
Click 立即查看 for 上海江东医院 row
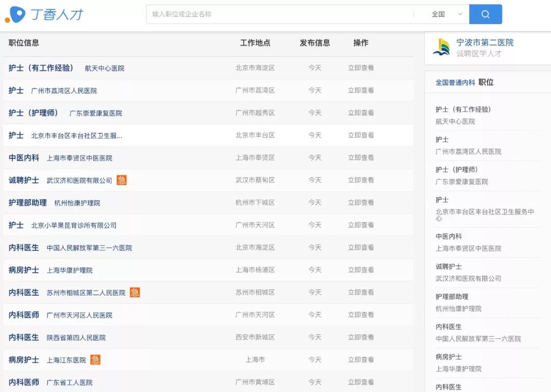(361, 360)
